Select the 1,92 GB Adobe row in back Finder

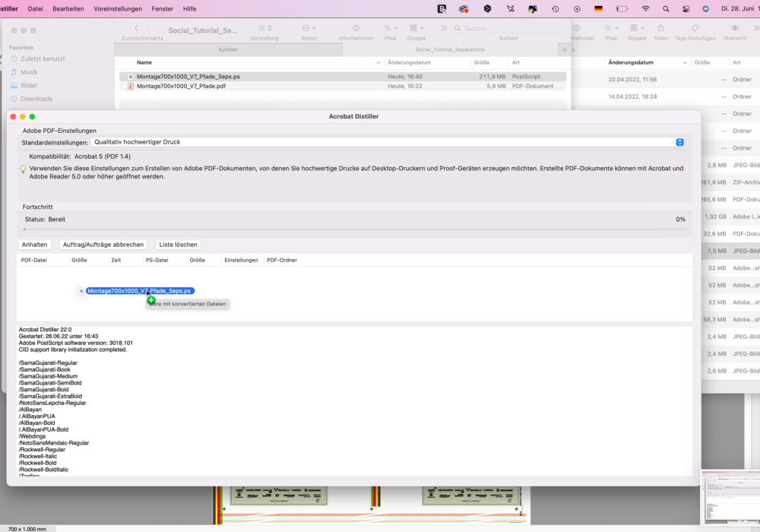pos(730,217)
